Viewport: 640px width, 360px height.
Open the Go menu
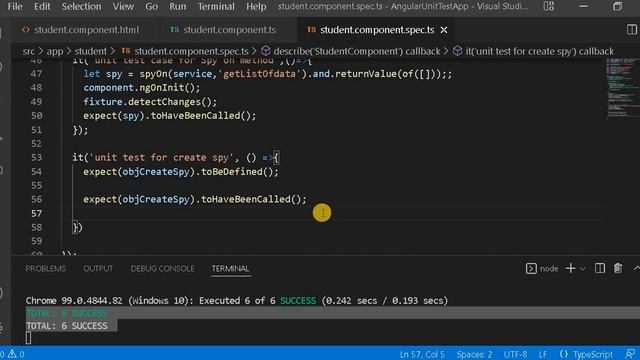click(x=151, y=7)
